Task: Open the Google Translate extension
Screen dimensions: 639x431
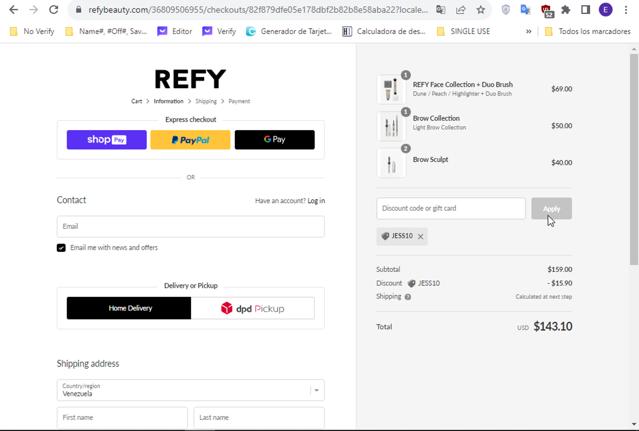Action: (x=525, y=9)
